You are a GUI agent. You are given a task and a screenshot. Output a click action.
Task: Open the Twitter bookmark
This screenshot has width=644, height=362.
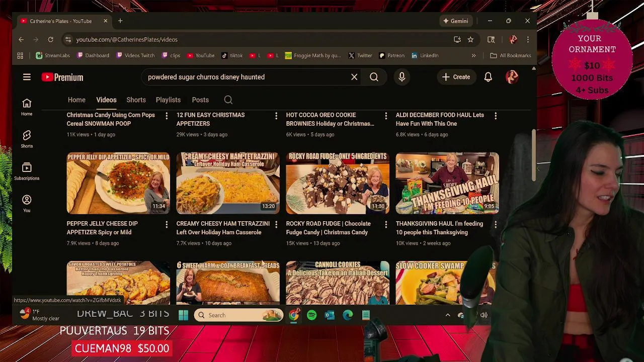tap(360, 55)
